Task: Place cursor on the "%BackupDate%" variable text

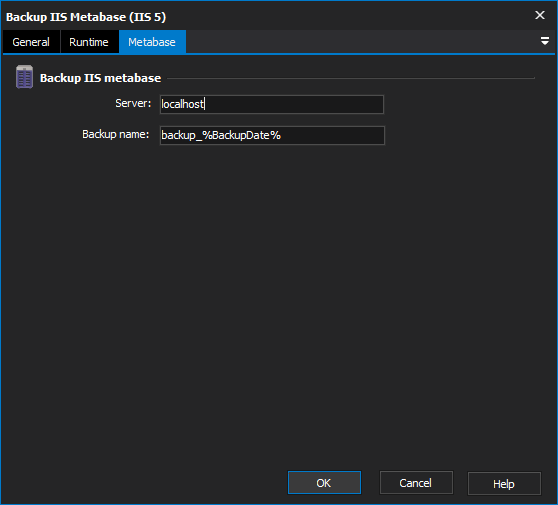Action: tap(242, 135)
